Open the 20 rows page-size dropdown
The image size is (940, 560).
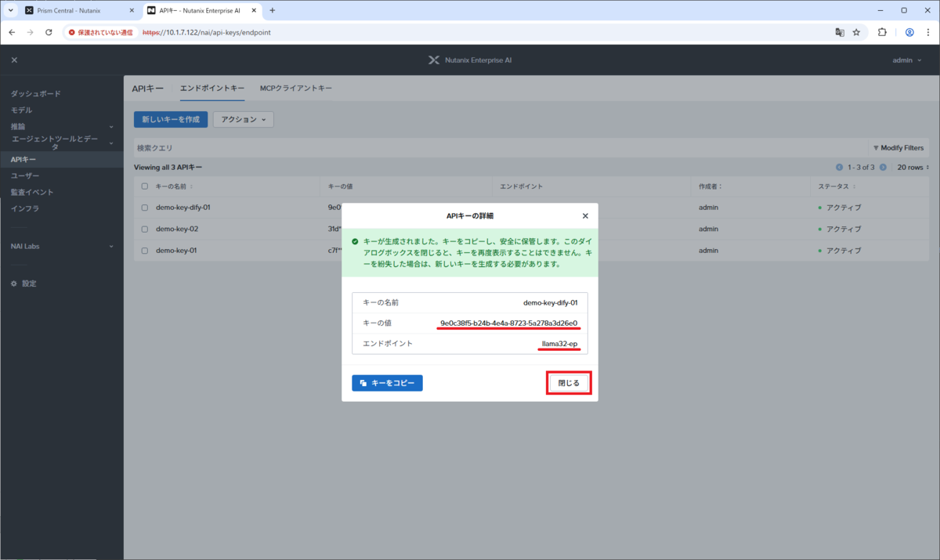[x=913, y=168]
